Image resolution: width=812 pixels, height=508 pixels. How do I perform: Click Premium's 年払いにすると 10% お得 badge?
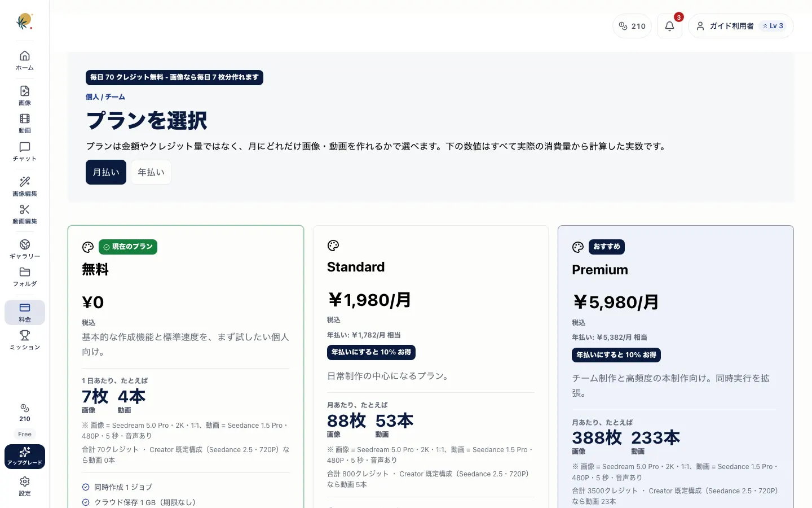click(616, 355)
